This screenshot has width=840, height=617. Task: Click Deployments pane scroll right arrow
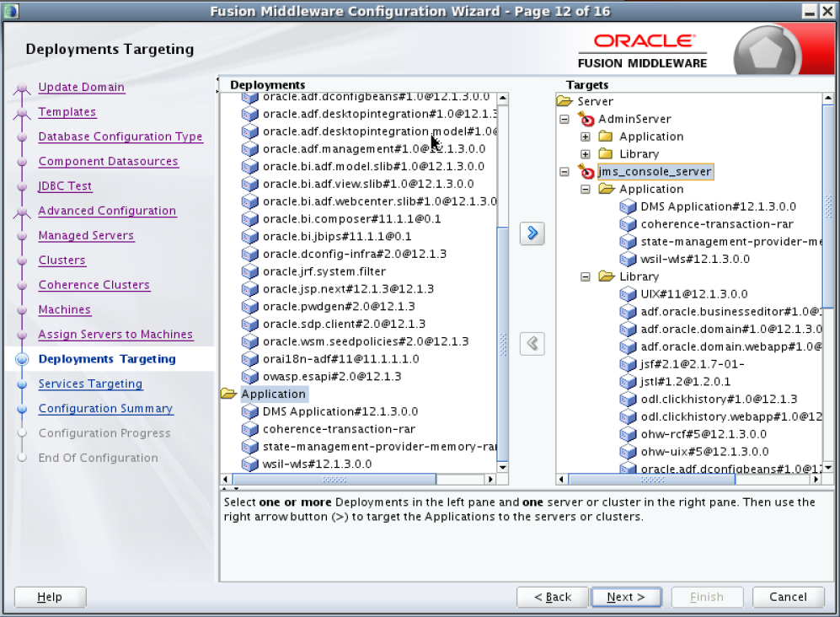point(490,480)
